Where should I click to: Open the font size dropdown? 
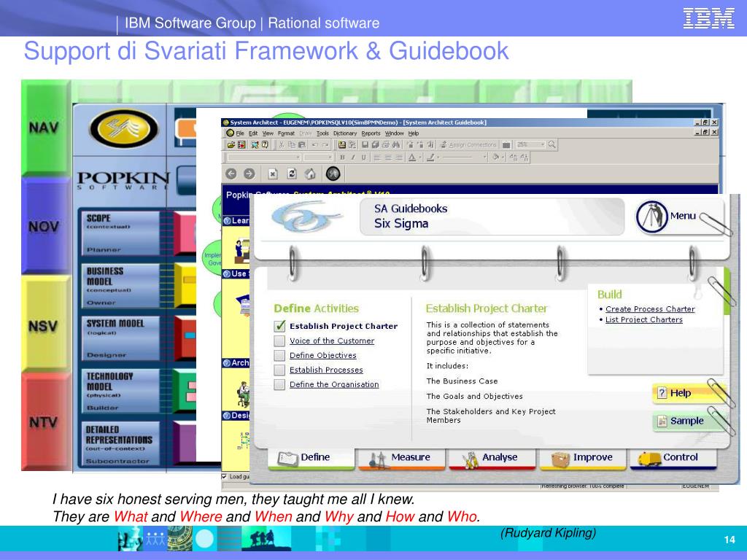coord(330,157)
